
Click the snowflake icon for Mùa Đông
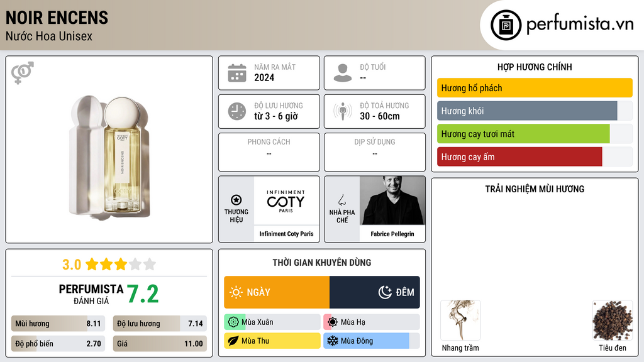coord(332,341)
